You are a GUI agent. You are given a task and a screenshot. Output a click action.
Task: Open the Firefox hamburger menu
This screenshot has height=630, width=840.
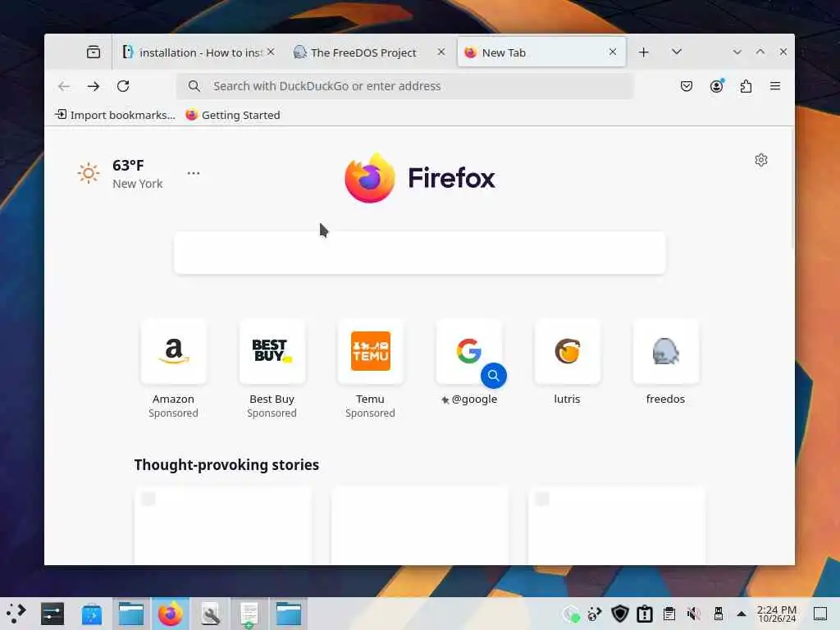point(775,86)
